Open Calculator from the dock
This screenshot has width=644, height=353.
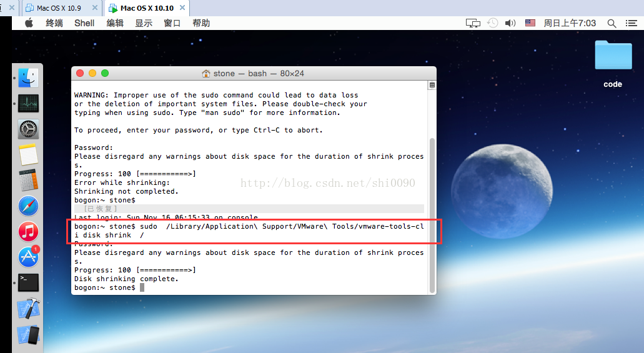(28, 181)
